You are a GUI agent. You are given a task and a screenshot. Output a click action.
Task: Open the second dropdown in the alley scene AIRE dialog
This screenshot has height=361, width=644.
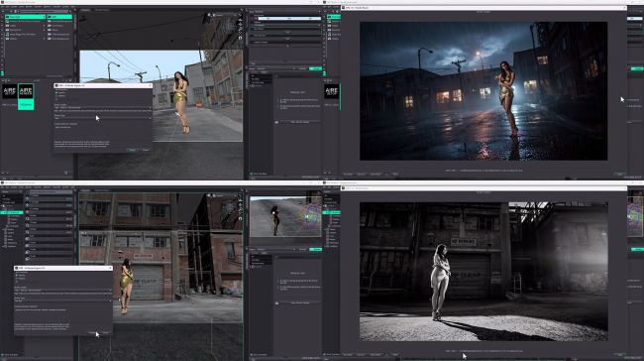click(x=62, y=301)
